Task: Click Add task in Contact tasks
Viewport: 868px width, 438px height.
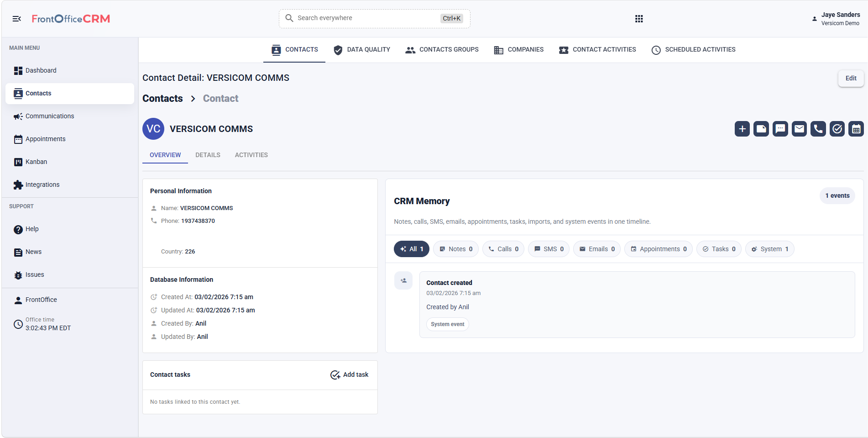Action: point(349,375)
